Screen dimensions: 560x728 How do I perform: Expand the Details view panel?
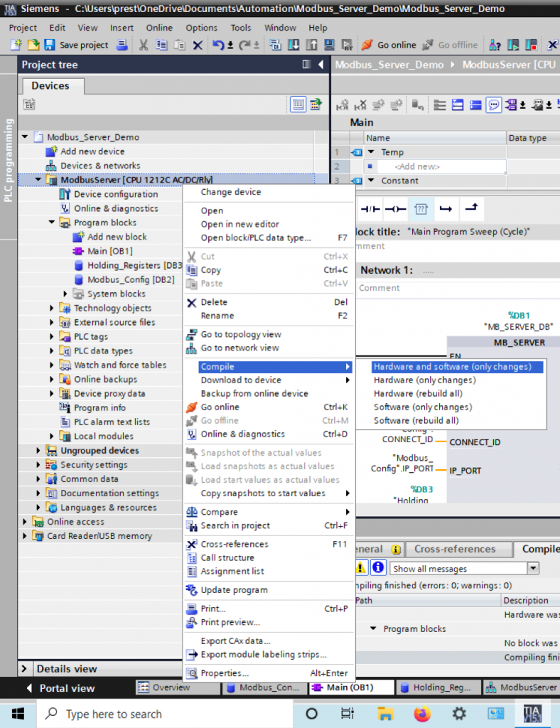coord(24,668)
